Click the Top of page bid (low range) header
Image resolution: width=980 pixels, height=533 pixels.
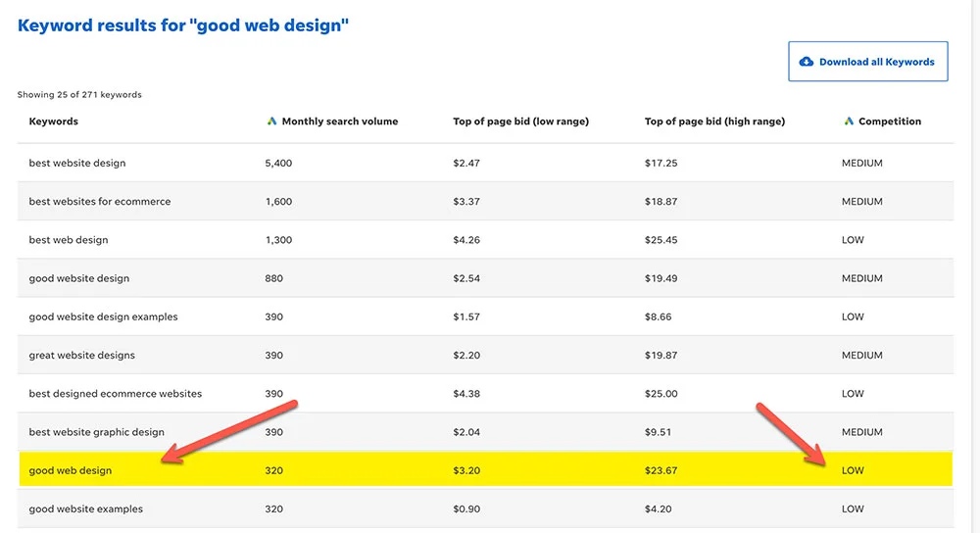click(520, 121)
